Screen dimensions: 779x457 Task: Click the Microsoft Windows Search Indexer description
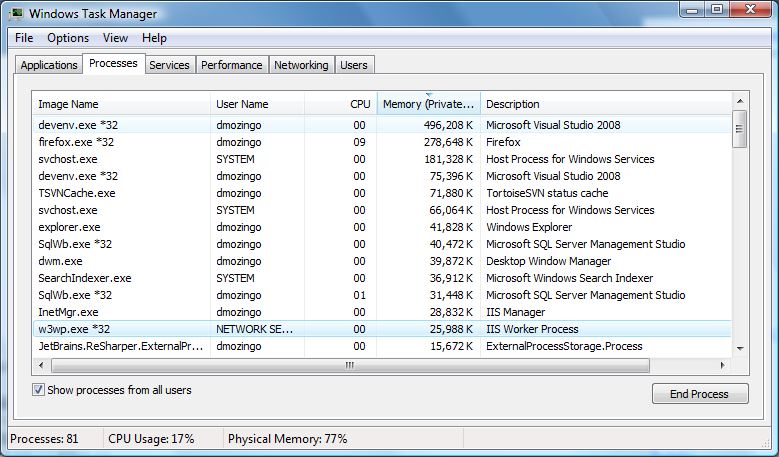pyautogui.click(x=569, y=278)
